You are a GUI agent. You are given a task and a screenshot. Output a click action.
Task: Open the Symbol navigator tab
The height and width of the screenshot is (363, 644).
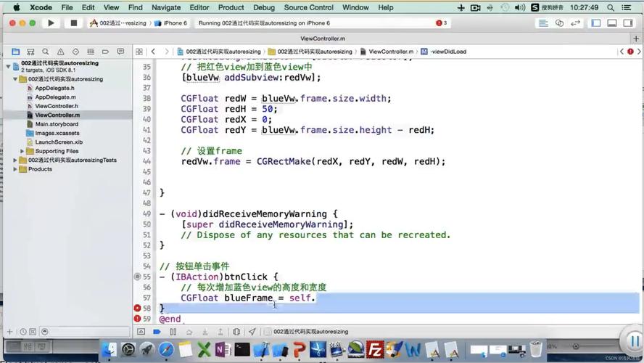click(x=30, y=52)
